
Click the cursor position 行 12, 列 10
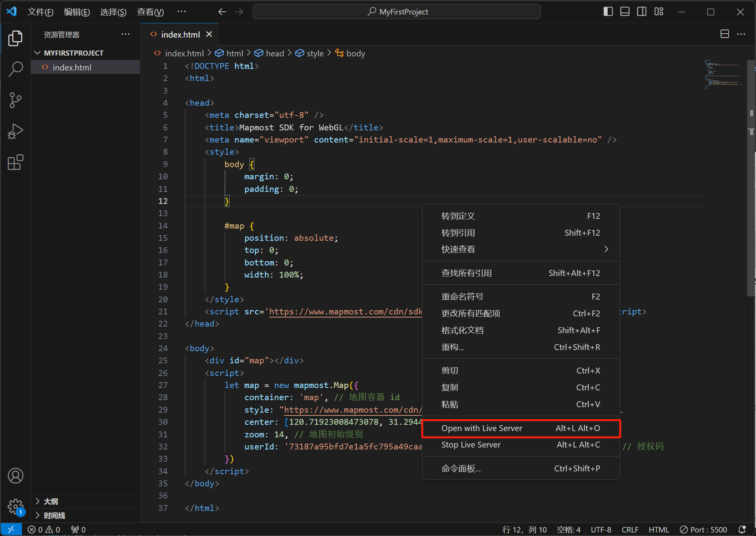tap(524, 529)
